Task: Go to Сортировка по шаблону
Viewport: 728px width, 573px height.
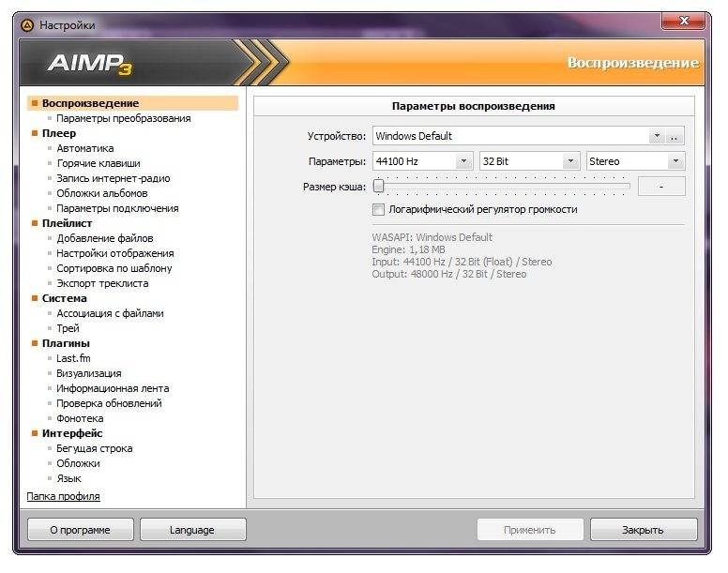Action: pyautogui.click(x=114, y=268)
